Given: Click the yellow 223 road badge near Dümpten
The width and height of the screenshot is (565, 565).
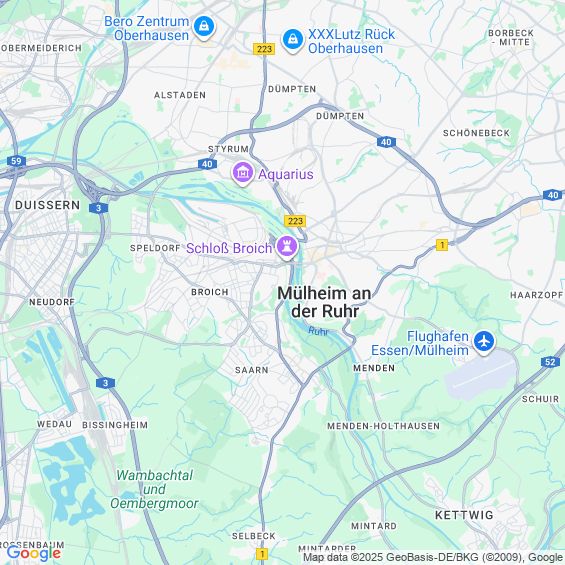Looking at the screenshot, I should [x=264, y=49].
